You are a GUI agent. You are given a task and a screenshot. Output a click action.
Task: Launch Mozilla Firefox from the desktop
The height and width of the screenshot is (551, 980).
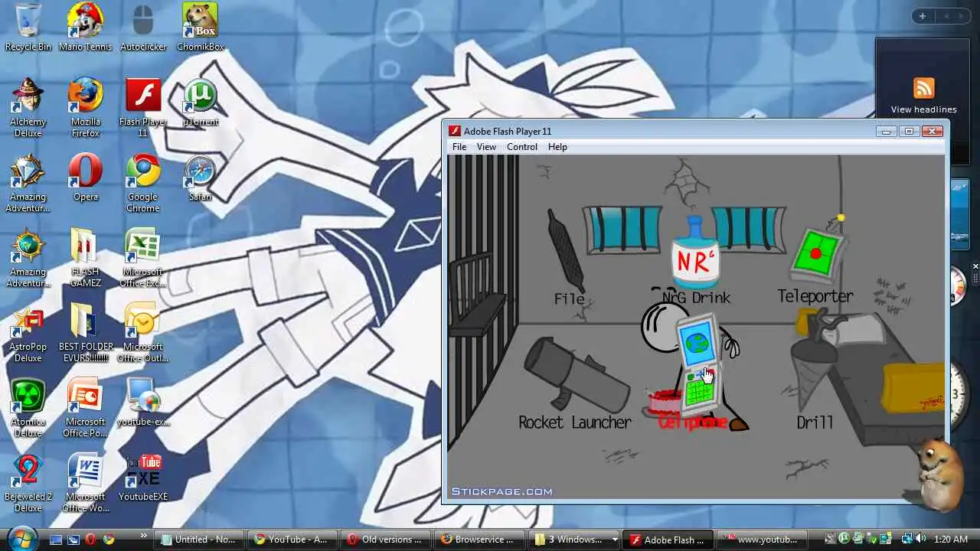coord(86,107)
